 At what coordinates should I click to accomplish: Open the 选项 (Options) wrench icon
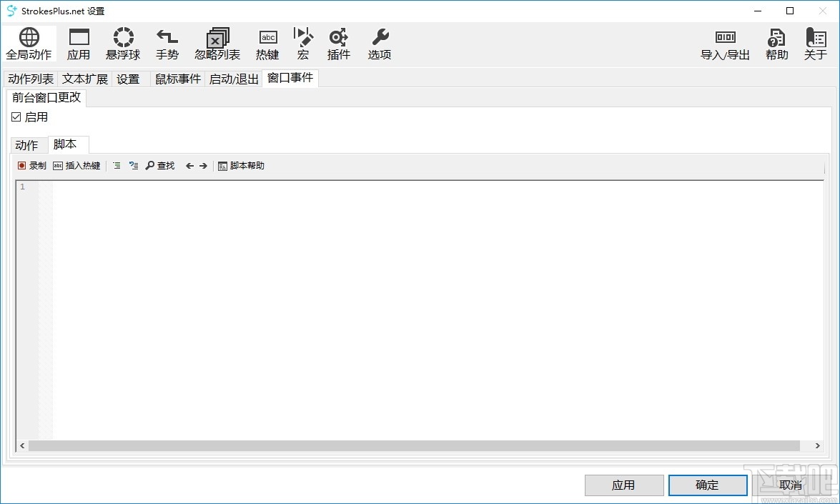379,43
